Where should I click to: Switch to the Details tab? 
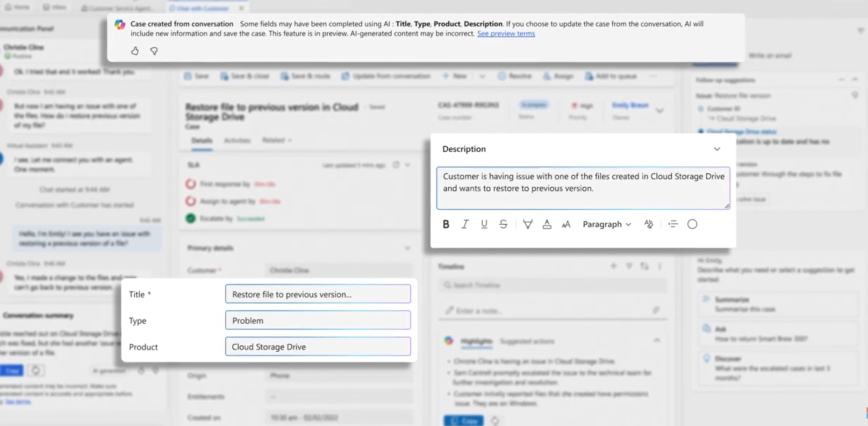tap(201, 141)
